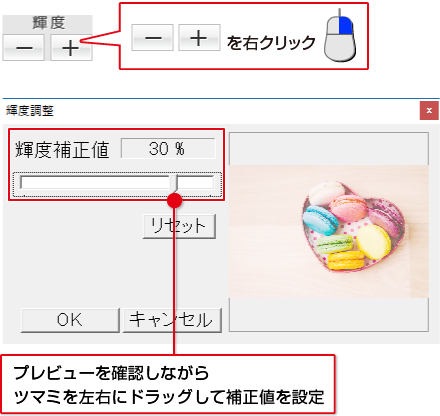The width and height of the screenshot is (440, 416).
Task: Click the red dot marker below slider thumb
Action: 174,200
